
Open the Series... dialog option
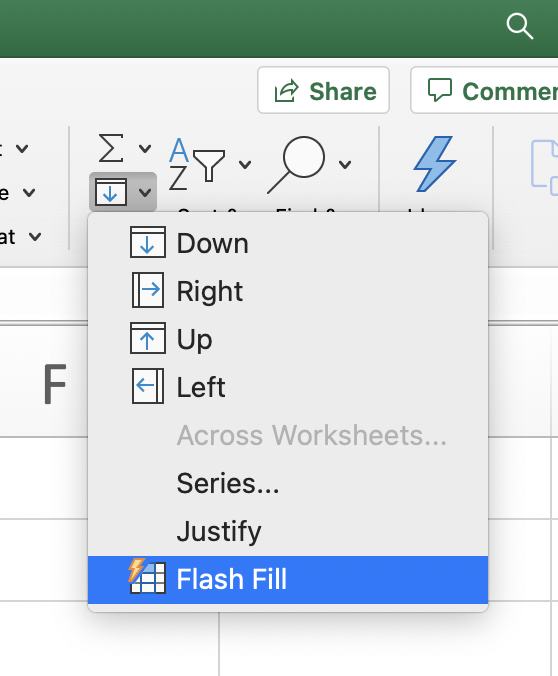[288, 483]
